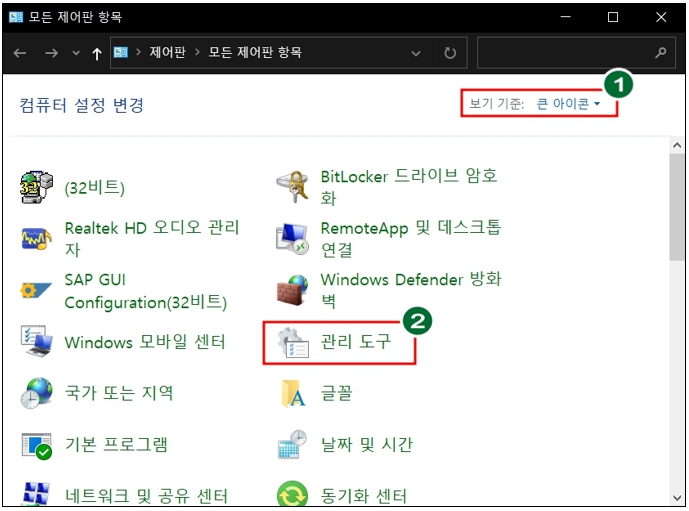The width and height of the screenshot is (689, 511).
Task: Open the 기본 프로그램 link
Action: click(x=116, y=444)
